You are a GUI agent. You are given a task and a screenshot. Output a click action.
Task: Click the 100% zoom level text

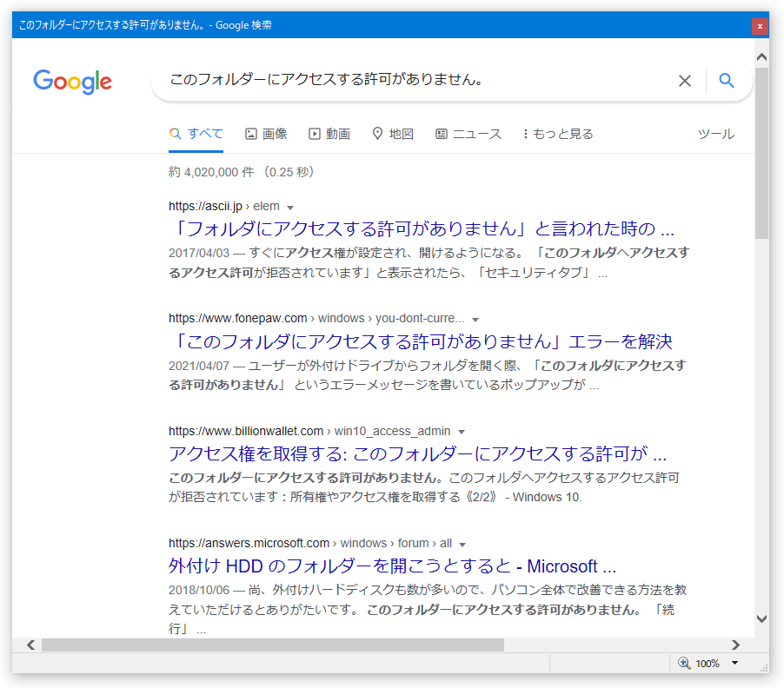[x=708, y=664]
